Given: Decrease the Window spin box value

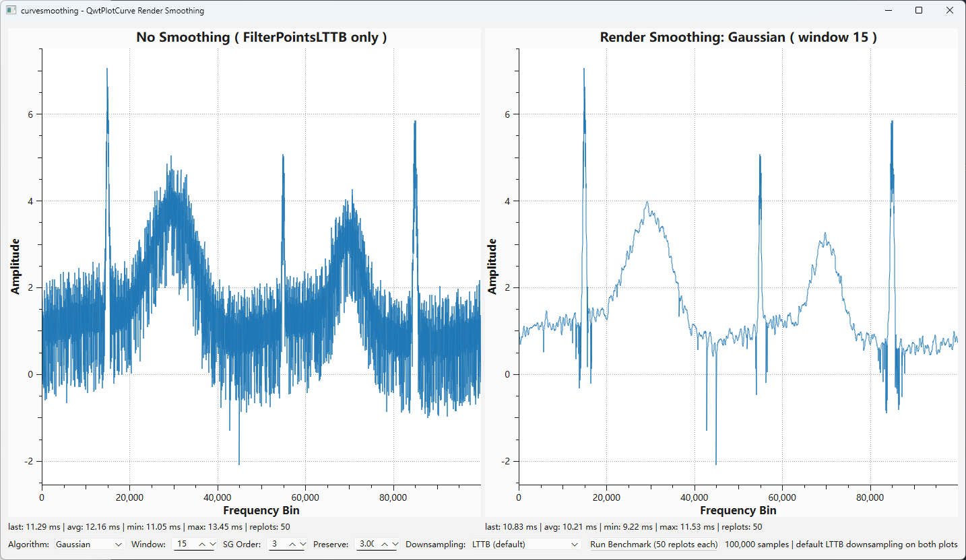Looking at the screenshot, I should point(213,544).
